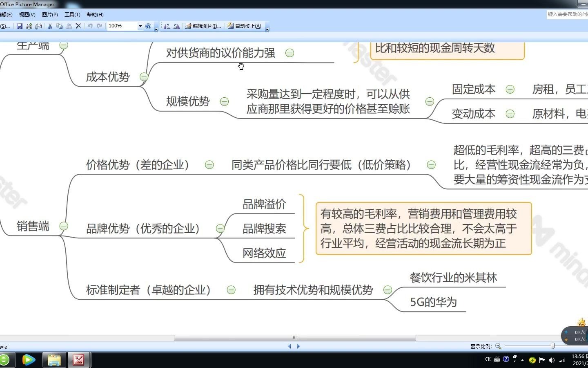Open the zoom percentage dropdown arrow
588x368 pixels.
click(x=140, y=26)
